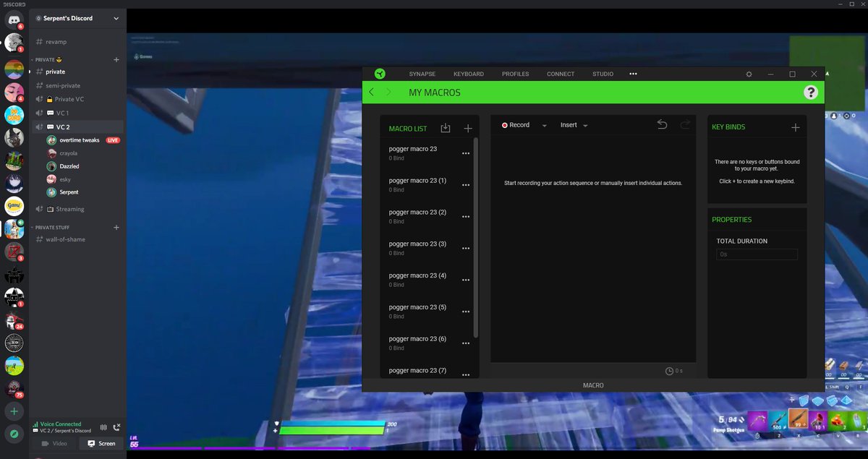The width and height of the screenshot is (868, 459).
Task: Switch to the KEYBOARD tab
Action: coord(469,74)
